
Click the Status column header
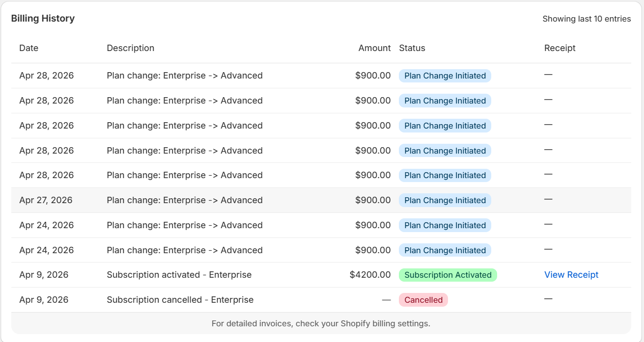(x=412, y=48)
